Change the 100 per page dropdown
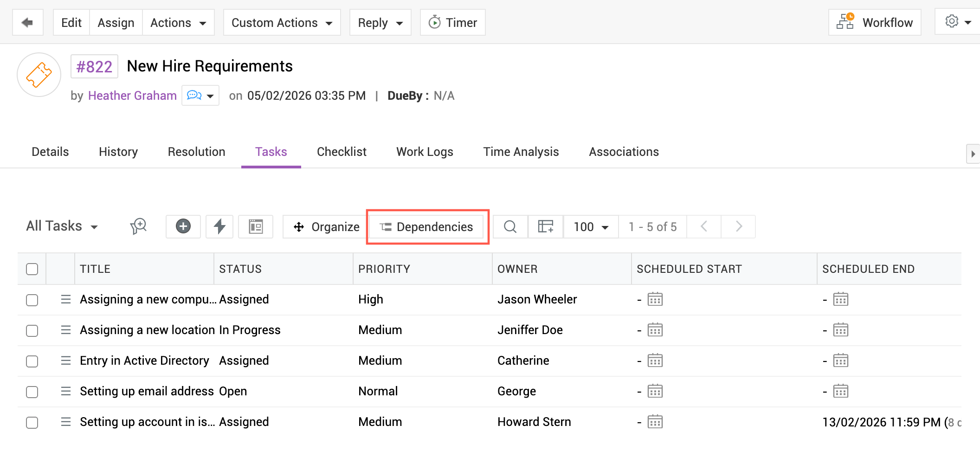 (591, 226)
